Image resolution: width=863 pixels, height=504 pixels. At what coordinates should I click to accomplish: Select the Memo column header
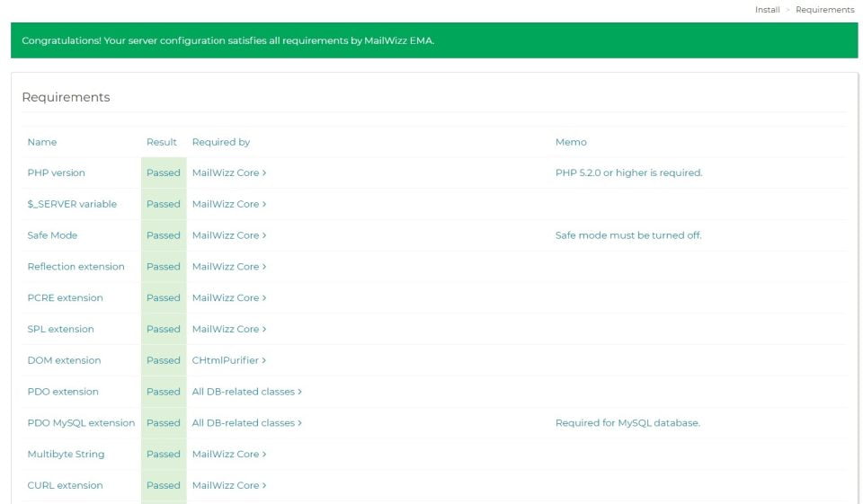[571, 142]
